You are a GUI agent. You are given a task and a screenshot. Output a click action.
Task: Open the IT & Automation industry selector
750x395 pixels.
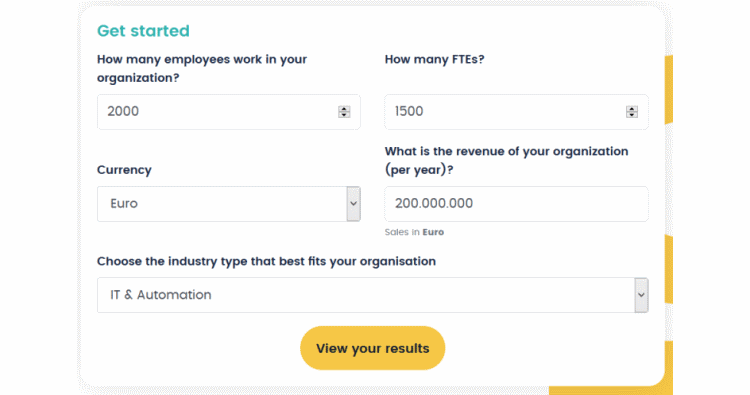click(x=373, y=295)
